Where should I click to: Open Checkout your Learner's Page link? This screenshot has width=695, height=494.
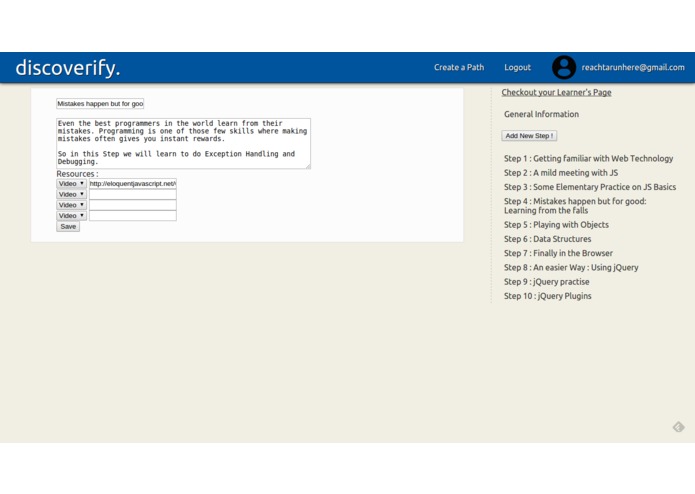[556, 92]
